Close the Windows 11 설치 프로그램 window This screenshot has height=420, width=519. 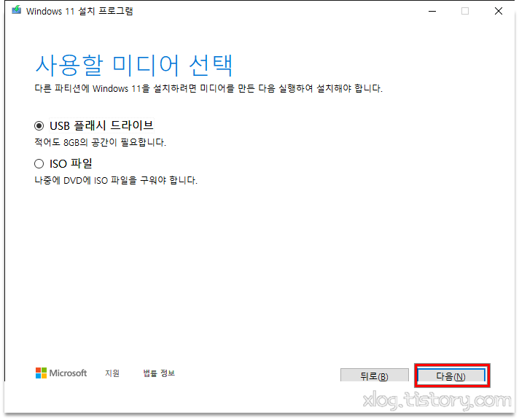499,11
